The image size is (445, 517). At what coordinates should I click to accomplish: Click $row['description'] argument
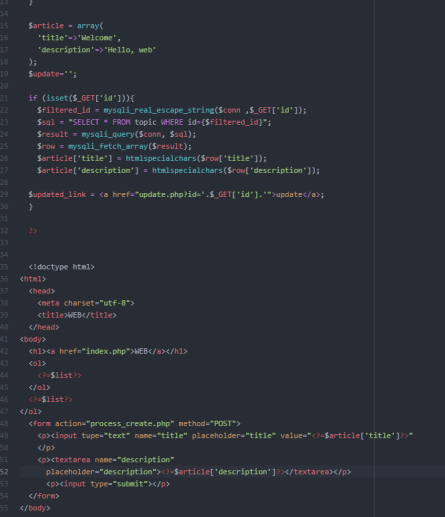click(x=269, y=170)
